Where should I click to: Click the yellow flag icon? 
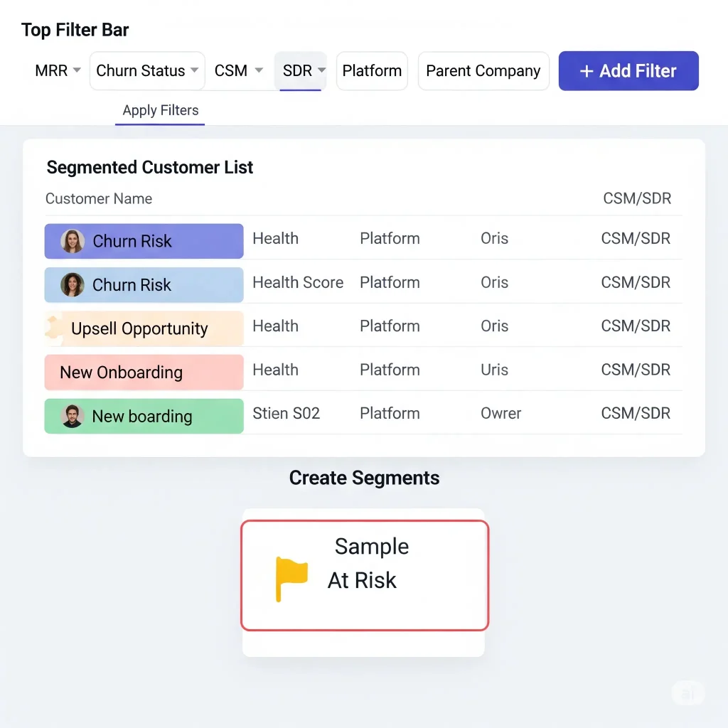tap(291, 579)
